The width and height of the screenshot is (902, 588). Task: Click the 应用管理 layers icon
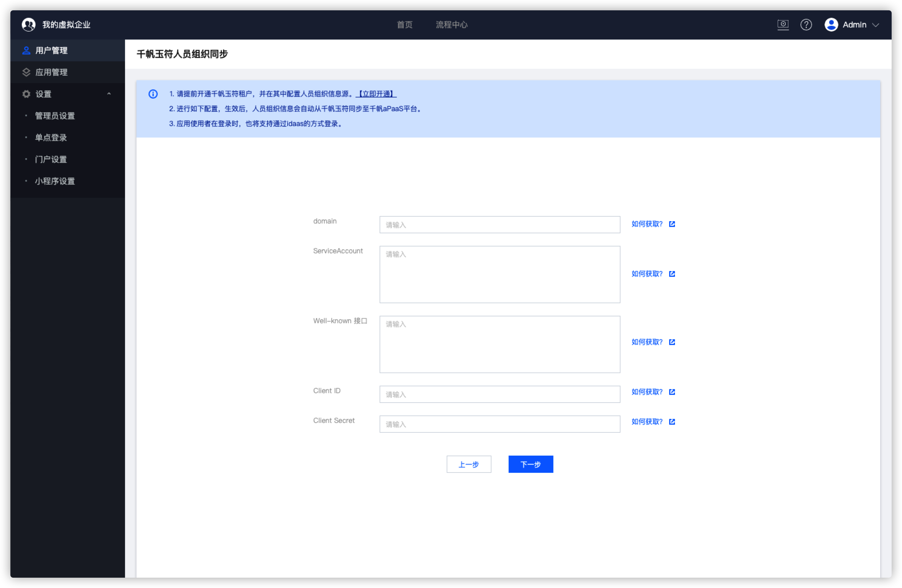(26, 72)
